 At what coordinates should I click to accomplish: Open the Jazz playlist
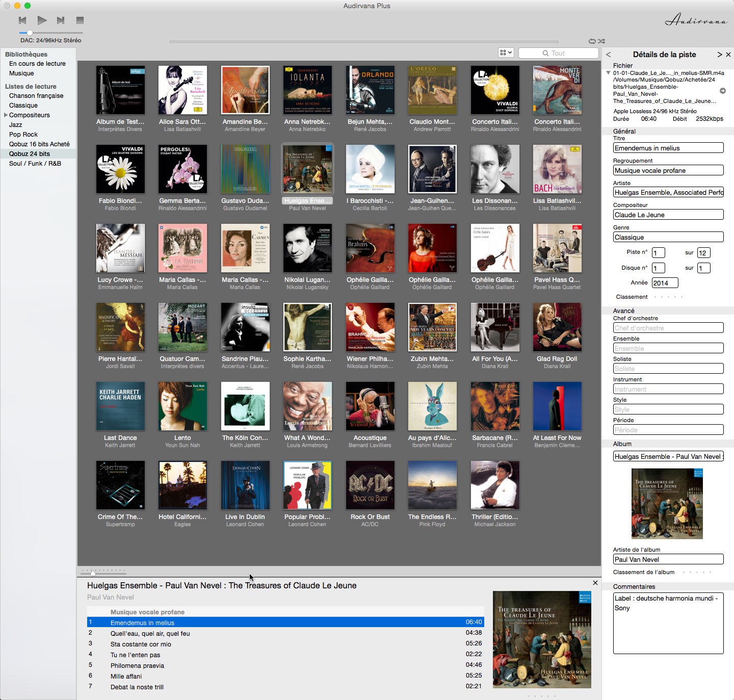coord(16,125)
